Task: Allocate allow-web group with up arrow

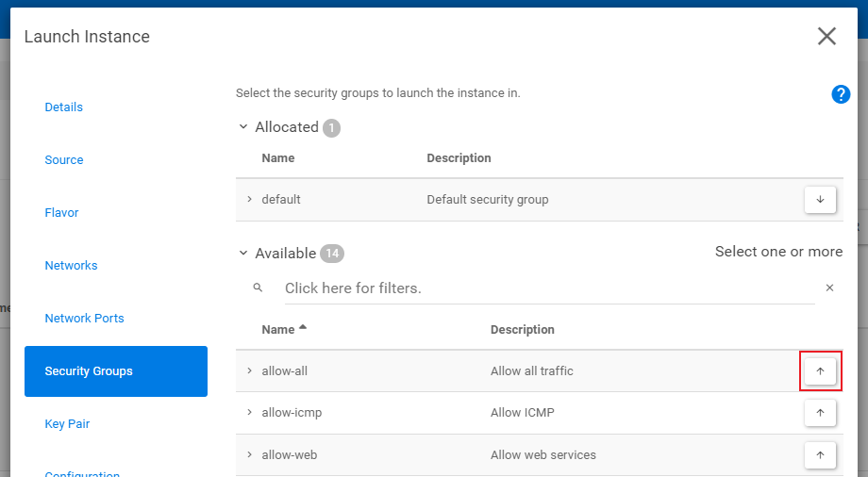Action: pos(820,455)
